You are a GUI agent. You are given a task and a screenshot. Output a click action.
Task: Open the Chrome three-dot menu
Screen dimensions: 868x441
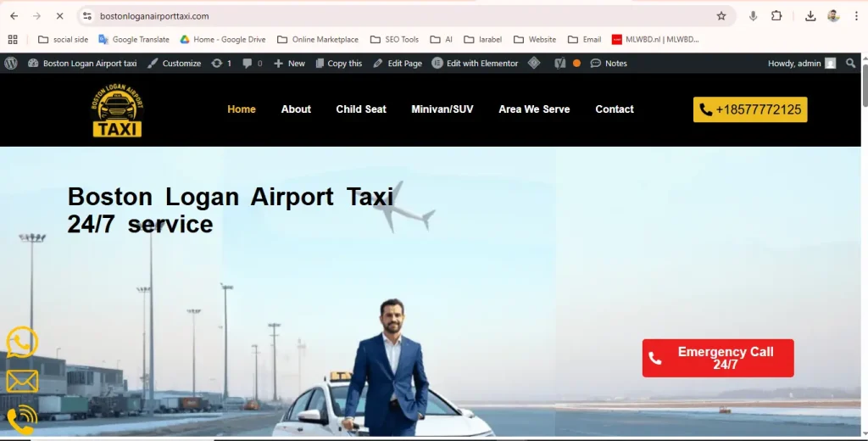(x=856, y=16)
